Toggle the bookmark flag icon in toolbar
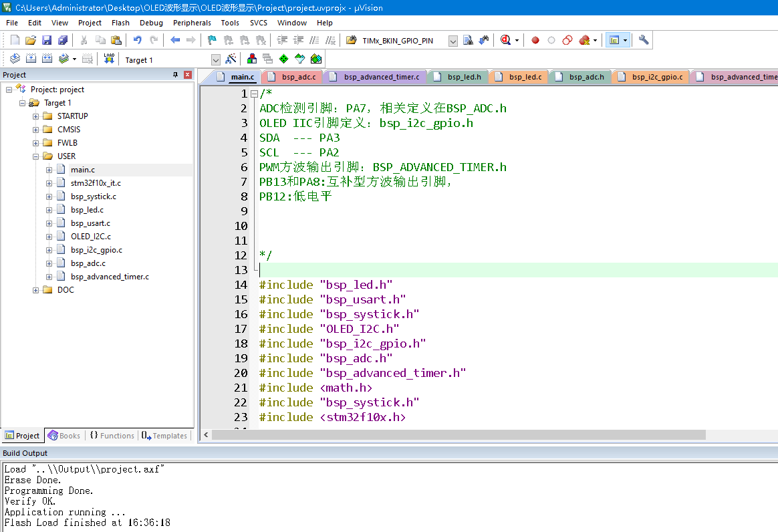The image size is (778, 532). click(212, 40)
